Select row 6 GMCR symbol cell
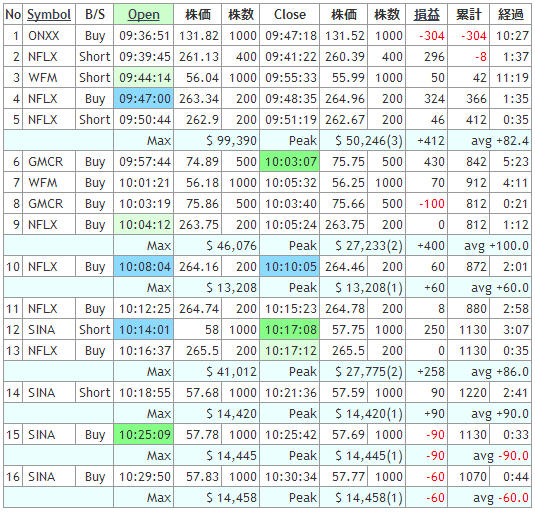The width and height of the screenshot is (535, 512). [49, 161]
